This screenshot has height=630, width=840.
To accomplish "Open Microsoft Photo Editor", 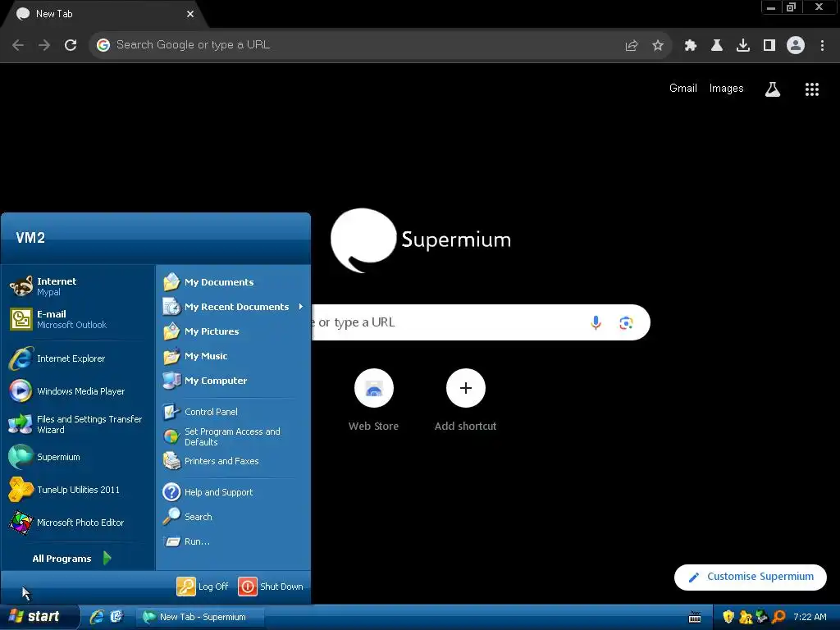I will coord(78,523).
